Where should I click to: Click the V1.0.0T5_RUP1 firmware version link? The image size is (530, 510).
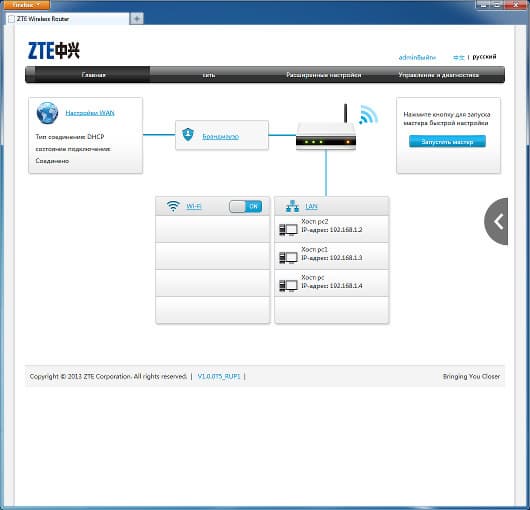(219, 376)
